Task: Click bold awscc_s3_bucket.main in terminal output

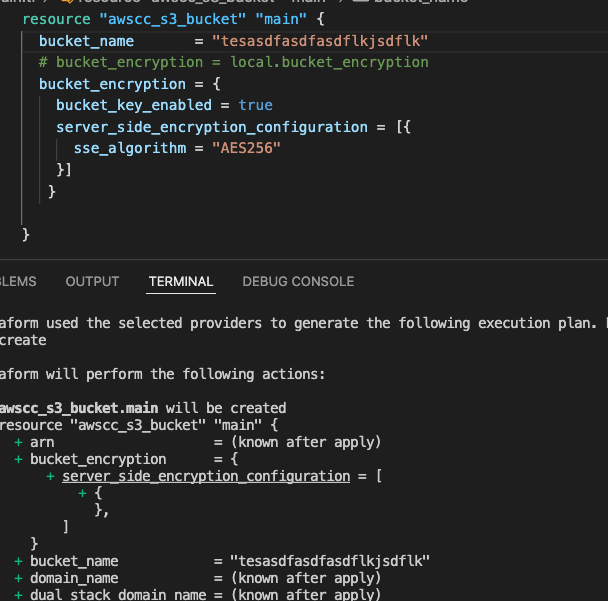Action: (x=79, y=408)
